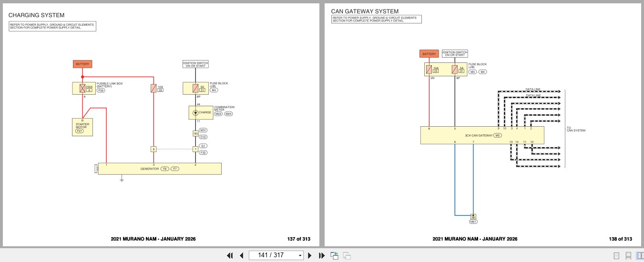The width and height of the screenshot is (644, 262).
Task: Click the F7 connector label
Action: (x=175, y=169)
